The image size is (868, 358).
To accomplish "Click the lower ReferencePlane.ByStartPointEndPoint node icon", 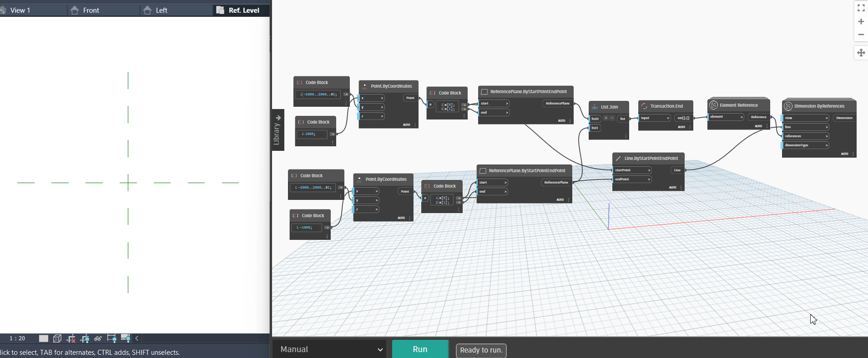I will [x=483, y=170].
